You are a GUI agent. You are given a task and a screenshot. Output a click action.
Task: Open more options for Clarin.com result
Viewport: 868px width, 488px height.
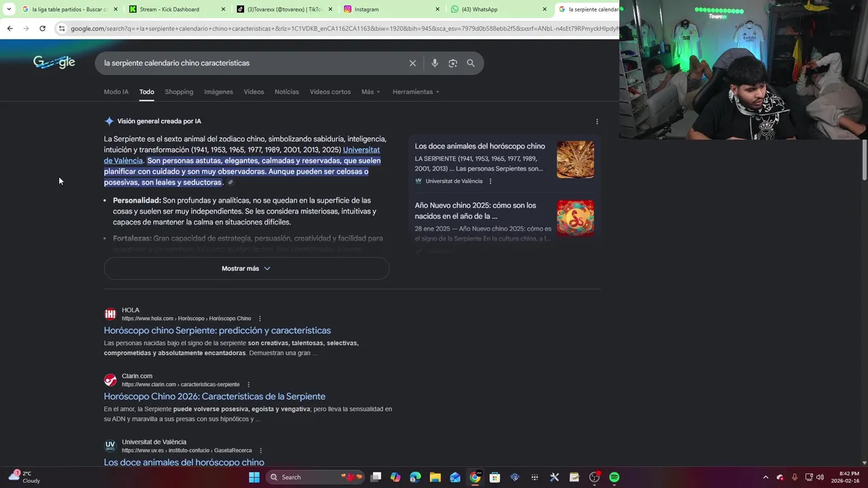pyautogui.click(x=248, y=384)
